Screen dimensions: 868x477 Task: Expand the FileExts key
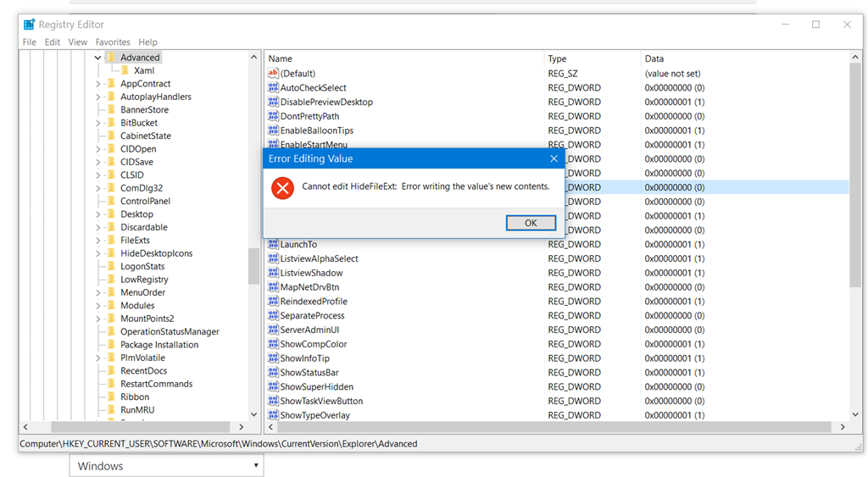coord(97,240)
